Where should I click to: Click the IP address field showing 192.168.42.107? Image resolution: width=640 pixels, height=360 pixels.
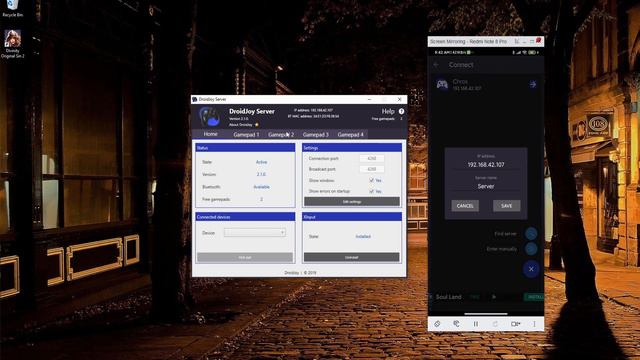point(486,164)
